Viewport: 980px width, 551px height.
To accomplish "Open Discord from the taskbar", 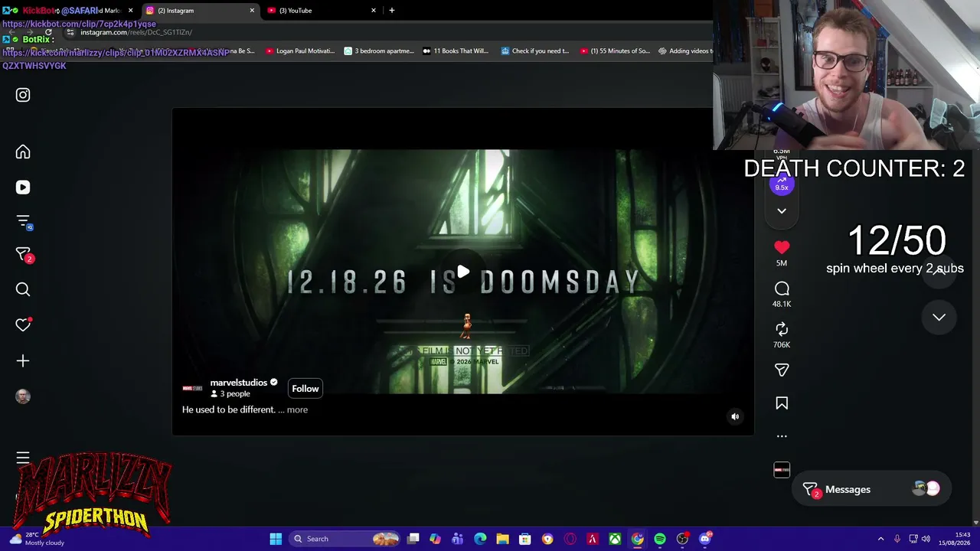I will pyautogui.click(x=705, y=539).
